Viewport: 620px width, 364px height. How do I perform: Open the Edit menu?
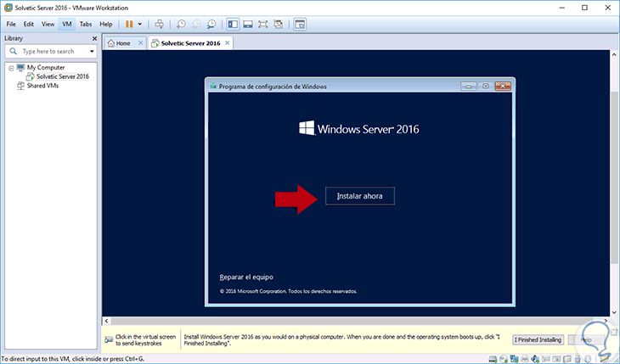click(x=29, y=24)
